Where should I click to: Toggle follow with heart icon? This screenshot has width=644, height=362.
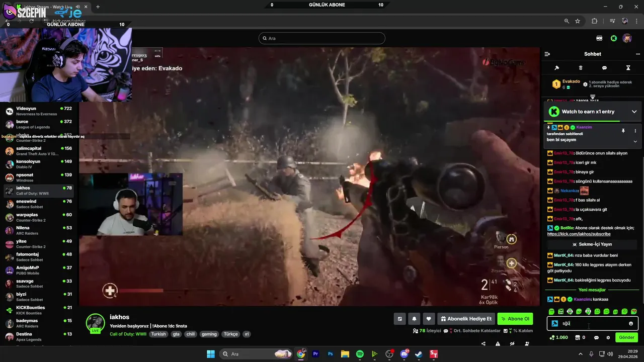[x=429, y=319]
